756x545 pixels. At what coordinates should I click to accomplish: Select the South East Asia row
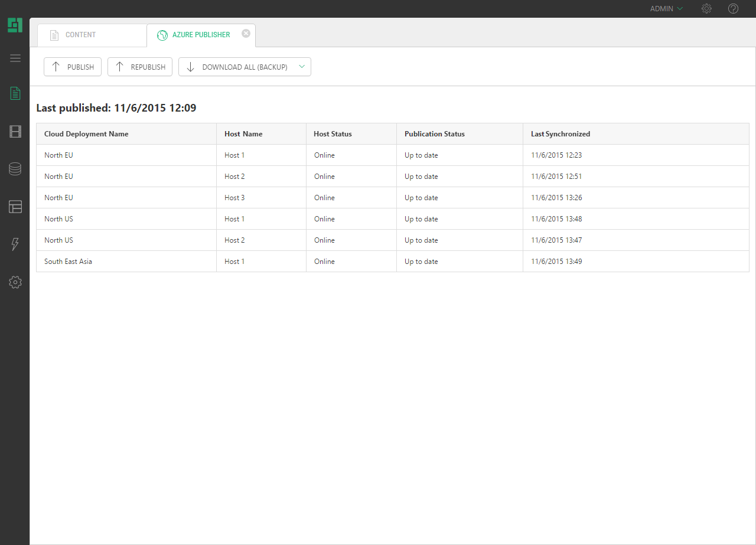(x=68, y=262)
